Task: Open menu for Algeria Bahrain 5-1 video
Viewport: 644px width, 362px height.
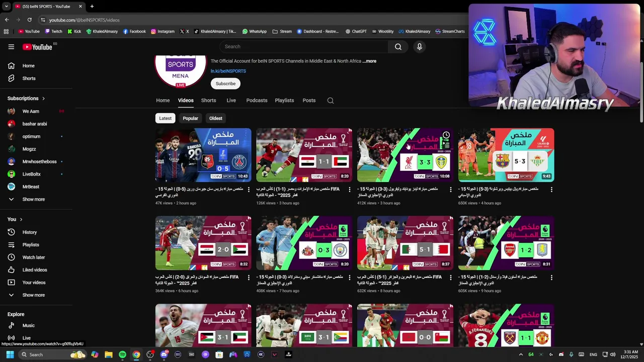Action: click(450, 278)
